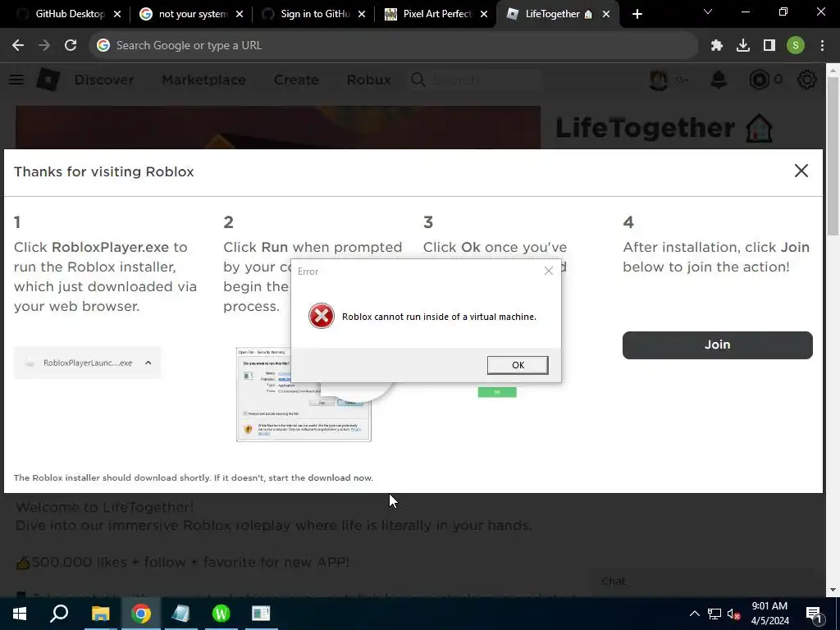Open File Explorer from the taskbar
This screenshot has height=630, width=840.
click(x=100, y=614)
